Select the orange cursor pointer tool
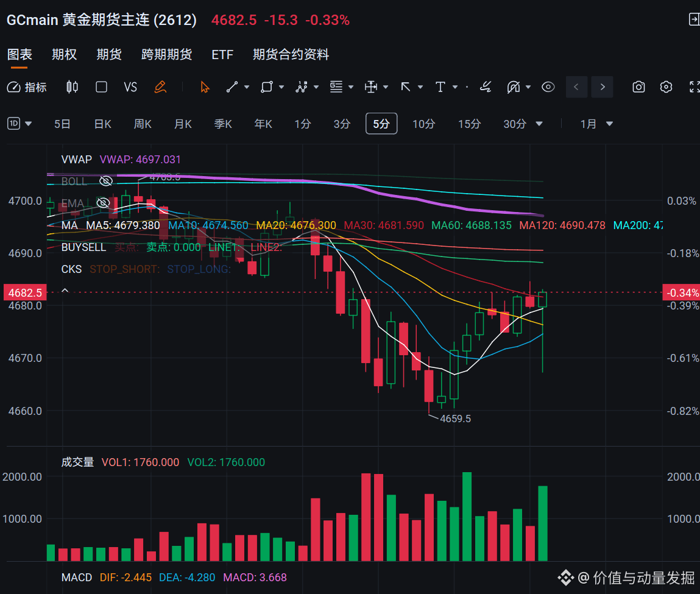The height and width of the screenshot is (594, 700). [205, 87]
